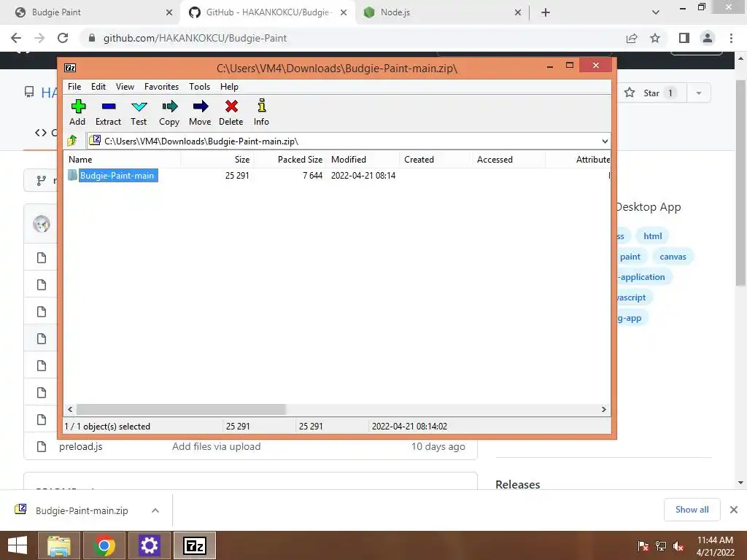This screenshot has height=560, width=747.
Task: Close the Node.js tab
Action: [518, 12]
